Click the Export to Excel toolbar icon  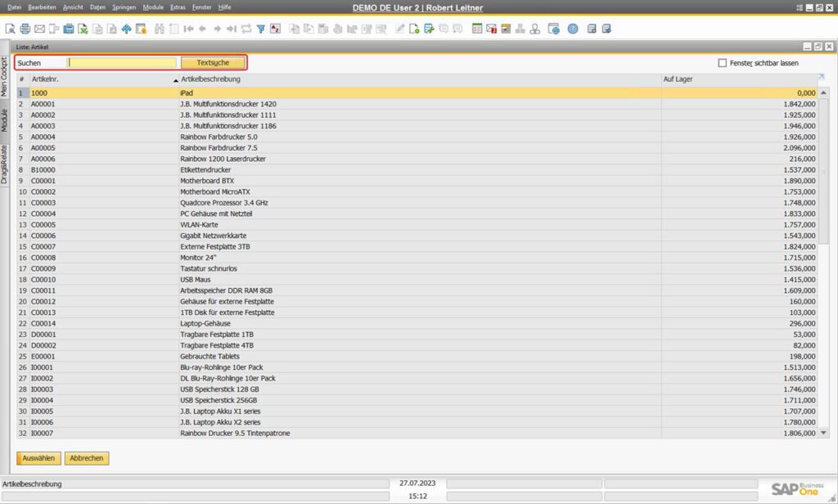click(x=83, y=29)
